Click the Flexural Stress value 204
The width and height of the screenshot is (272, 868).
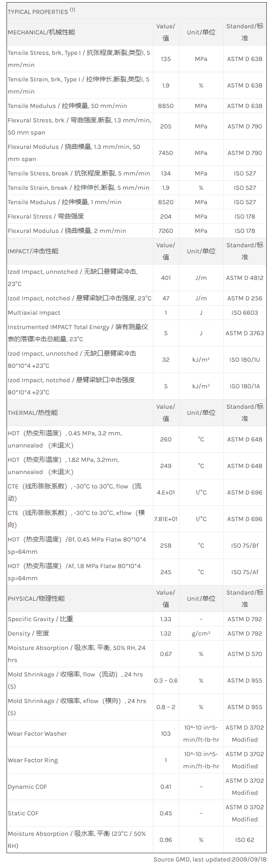[x=166, y=216]
